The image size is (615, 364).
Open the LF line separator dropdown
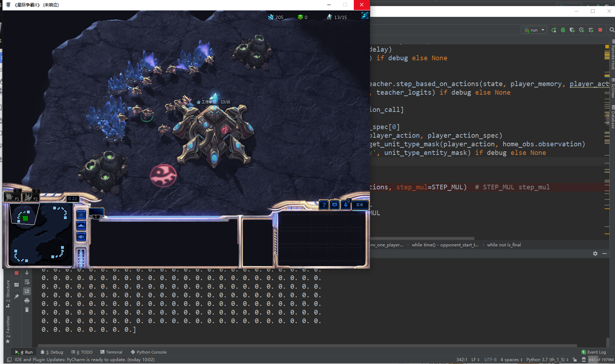[x=475, y=359]
